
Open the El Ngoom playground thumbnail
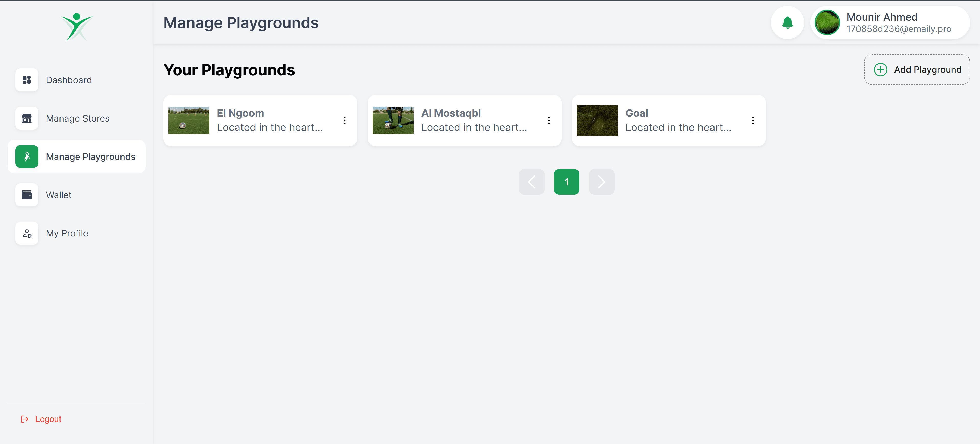coord(189,121)
